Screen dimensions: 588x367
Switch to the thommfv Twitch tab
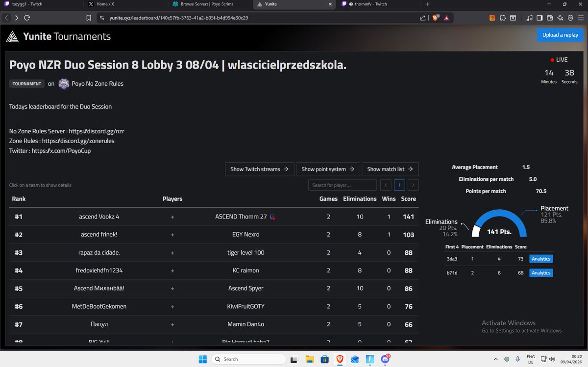click(379, 4)
